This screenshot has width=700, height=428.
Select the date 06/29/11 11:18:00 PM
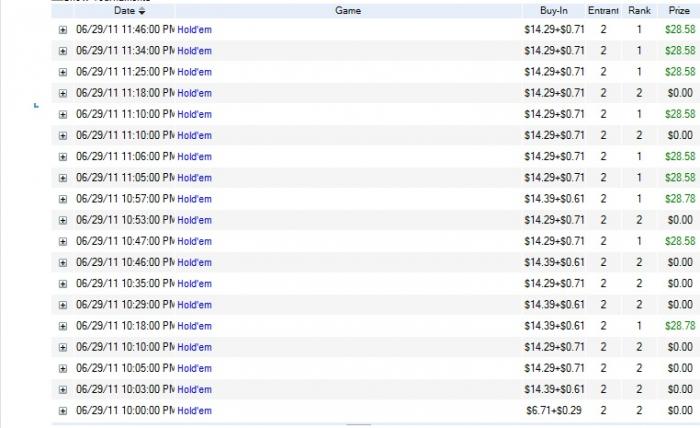tap(125, 93)
